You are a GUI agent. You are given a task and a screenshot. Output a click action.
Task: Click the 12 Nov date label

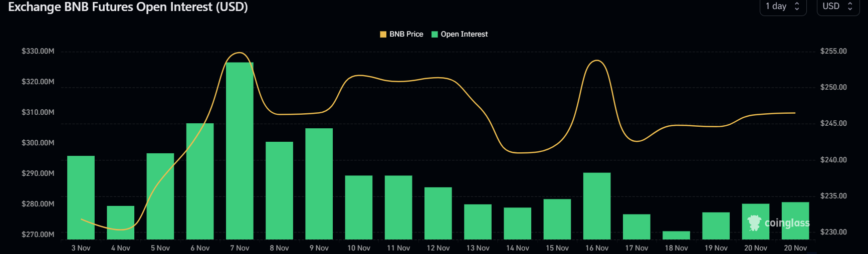point(438,248)
